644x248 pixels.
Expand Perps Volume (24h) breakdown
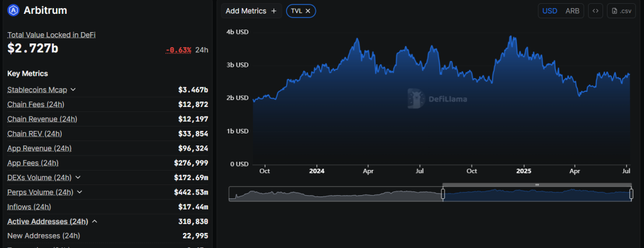pos(80,192)
